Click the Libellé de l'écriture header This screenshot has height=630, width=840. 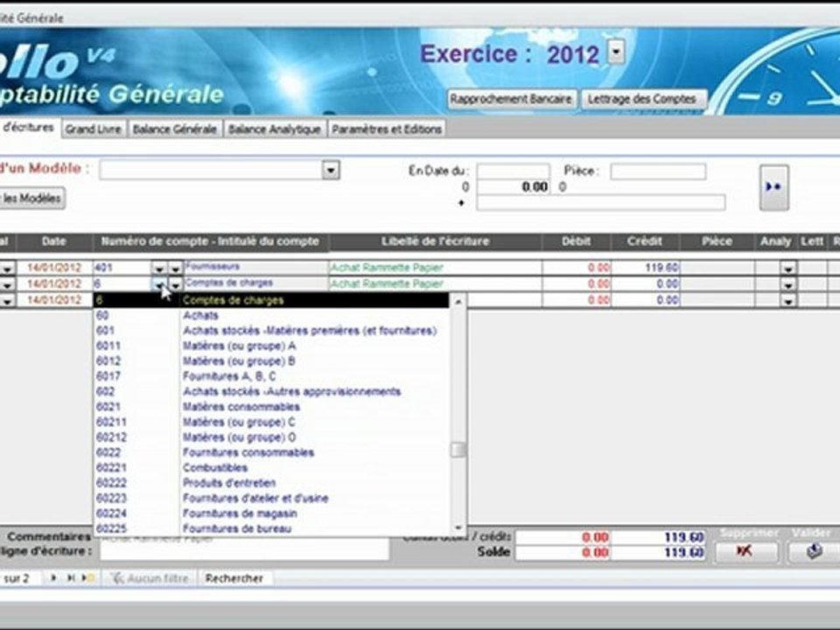(435, 241)
